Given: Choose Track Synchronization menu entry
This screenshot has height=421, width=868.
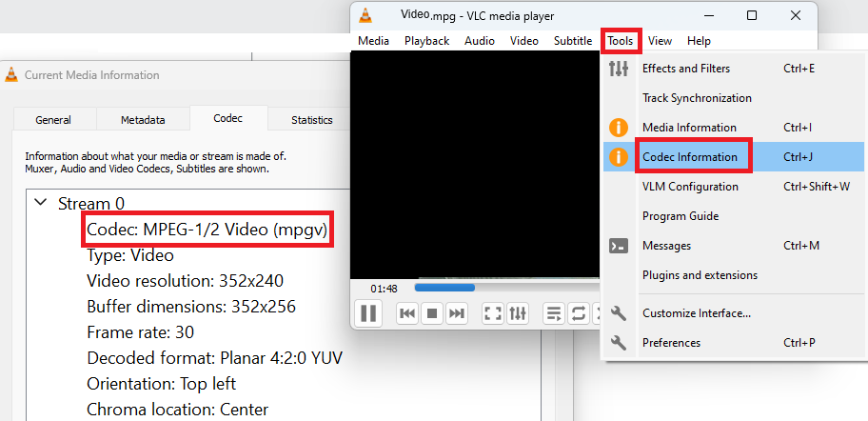Looking at the screenshot, I should point(735,98).
